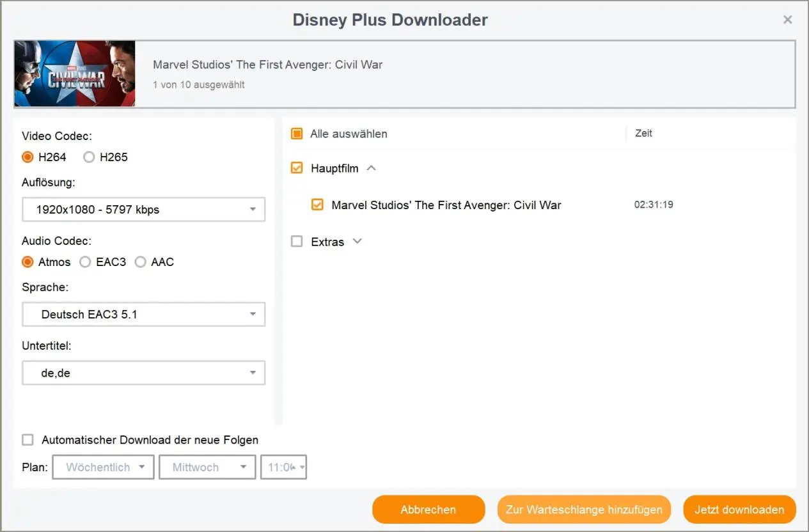Enable Automatischer Download der neue Folgen
The height and width of the screenshot is (532, 809).
click(27, 440)
